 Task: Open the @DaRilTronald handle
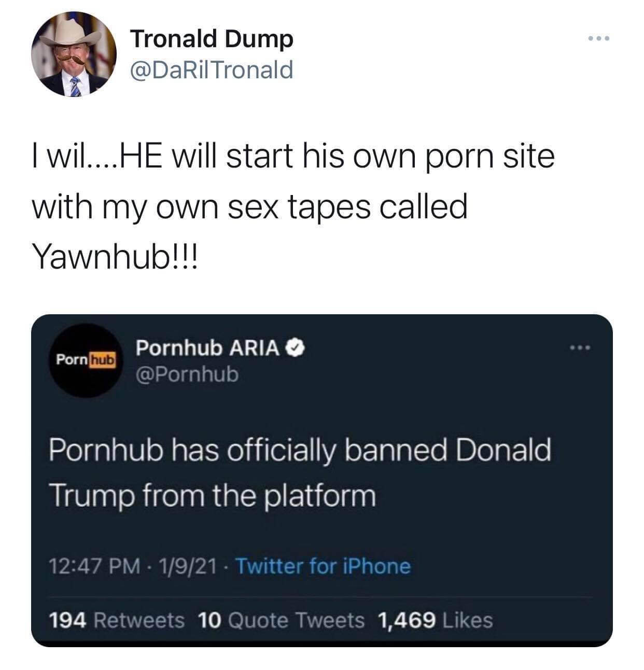(x=212, y=69)
